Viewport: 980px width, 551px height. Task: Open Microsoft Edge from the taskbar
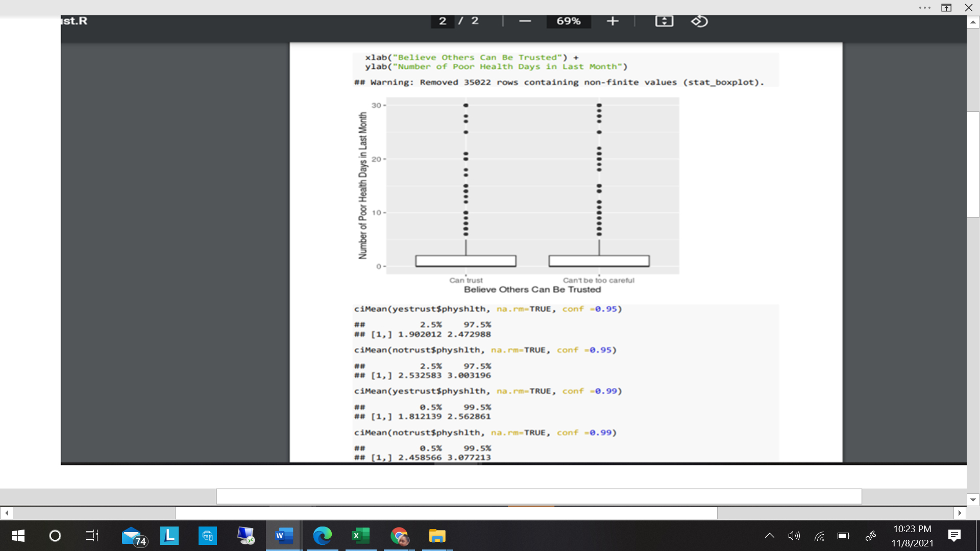point(322,536)
